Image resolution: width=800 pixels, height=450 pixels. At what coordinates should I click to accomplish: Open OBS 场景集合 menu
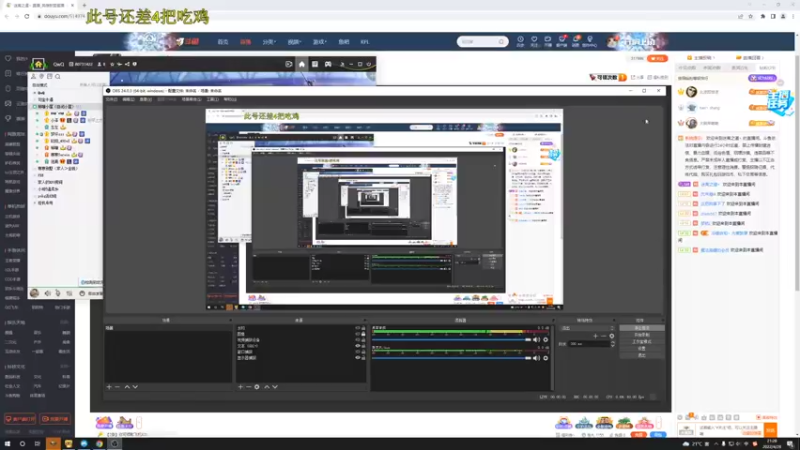[x=191, y=99]
